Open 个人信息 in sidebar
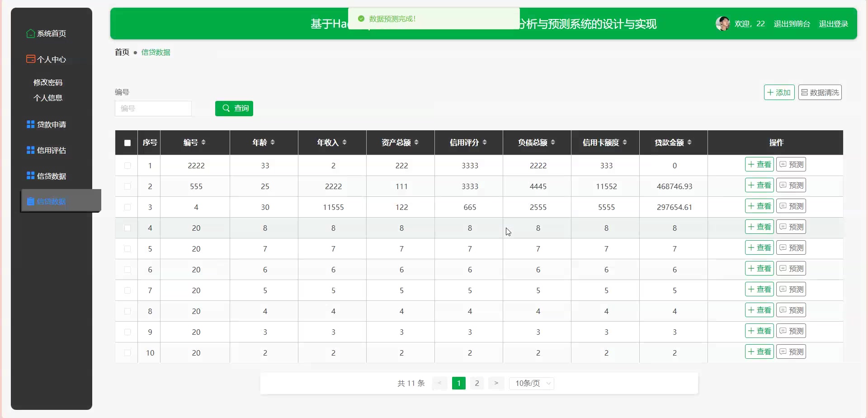The width and height of the screenshot is (868, 418). (x=48, y=98)
